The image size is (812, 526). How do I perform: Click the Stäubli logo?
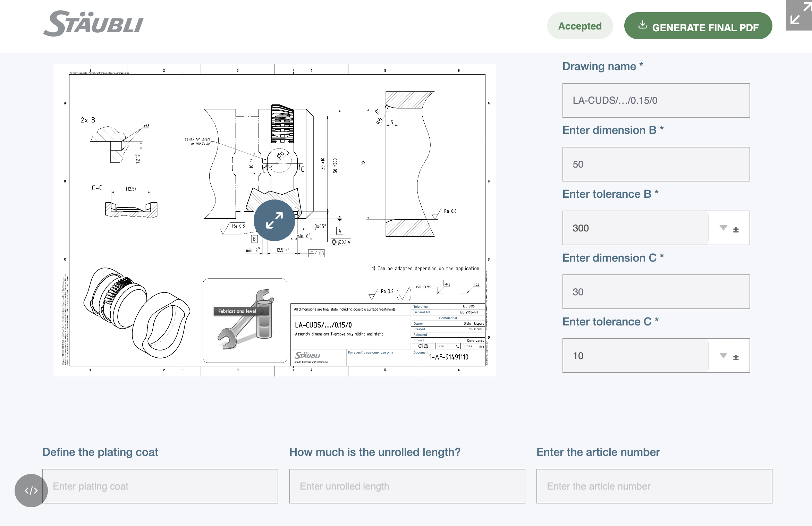(93, 24)
